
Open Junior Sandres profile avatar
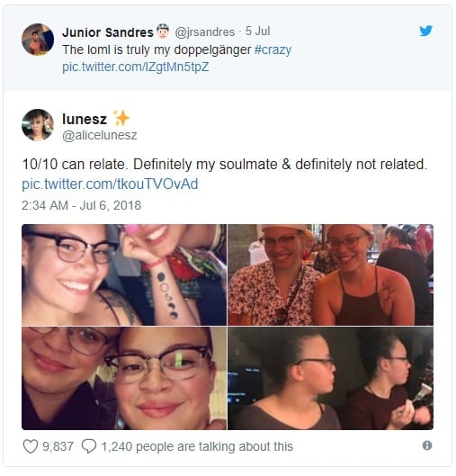pos(38,40)
